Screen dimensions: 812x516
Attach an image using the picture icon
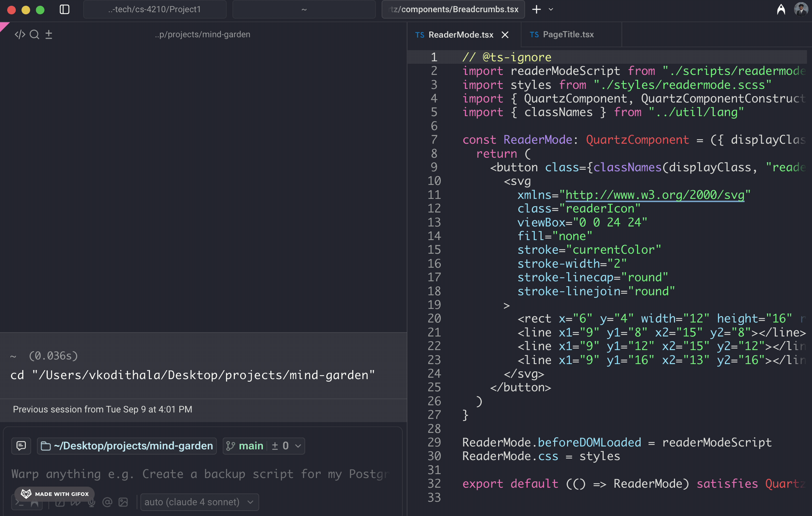pyautogui.click(x=123, y=502)
